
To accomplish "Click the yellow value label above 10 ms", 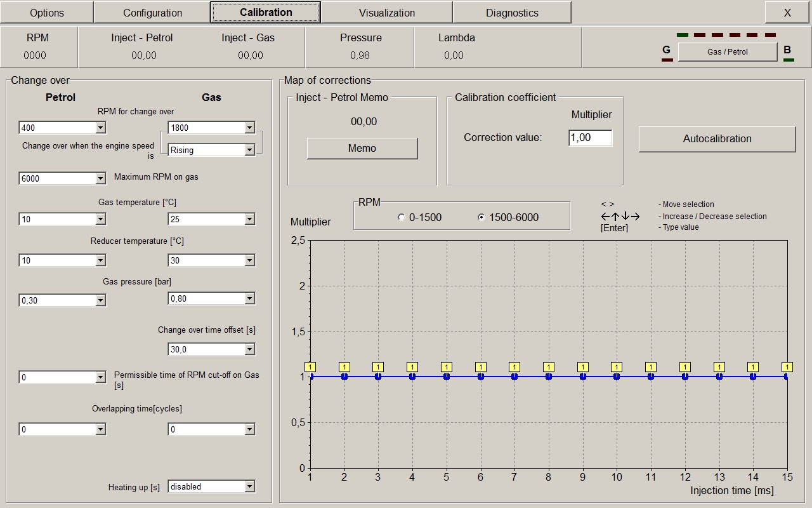I will [x=617, y=367].
